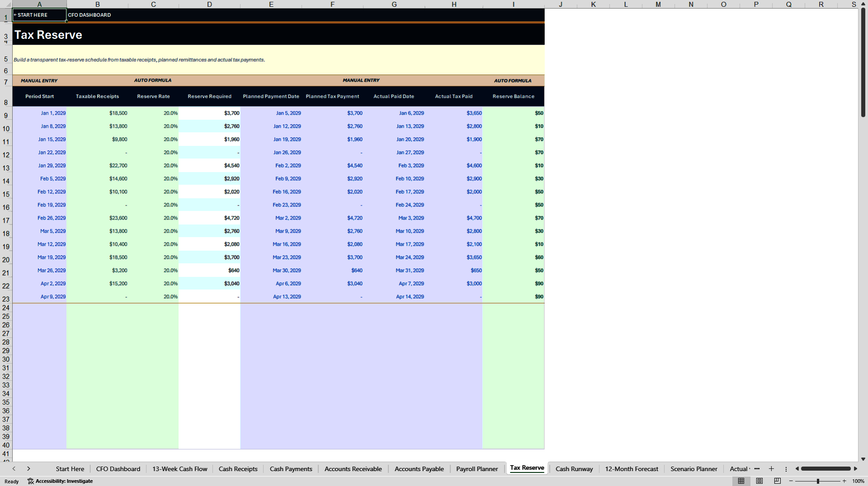Select Reserve Required cell $4,720
Image resolution: width=868 pixels, height=486 pixels.
coord(209,218)
